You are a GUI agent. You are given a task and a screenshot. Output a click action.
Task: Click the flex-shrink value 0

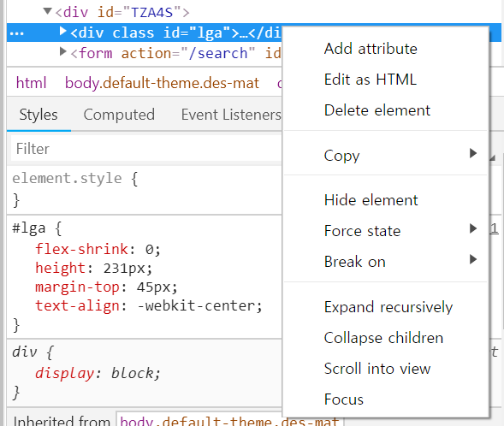pyautogui.click(x=149, y=249)
